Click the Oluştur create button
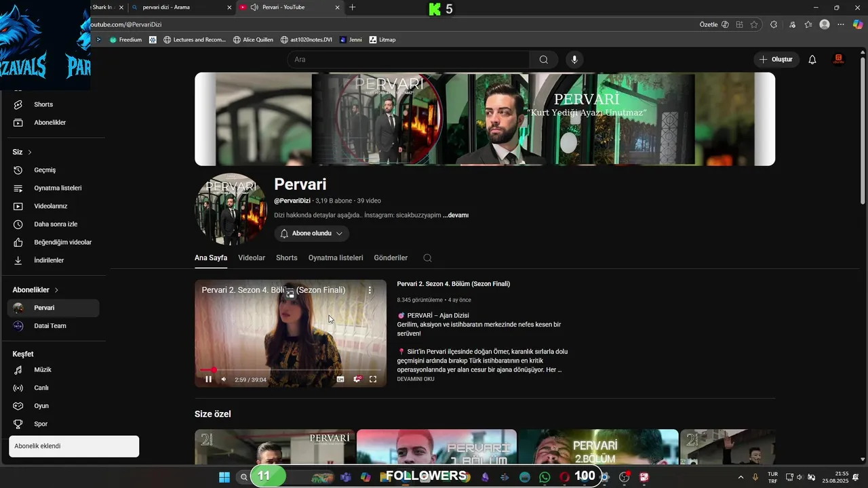Screen dimensions: 868x488 (776, 60)
